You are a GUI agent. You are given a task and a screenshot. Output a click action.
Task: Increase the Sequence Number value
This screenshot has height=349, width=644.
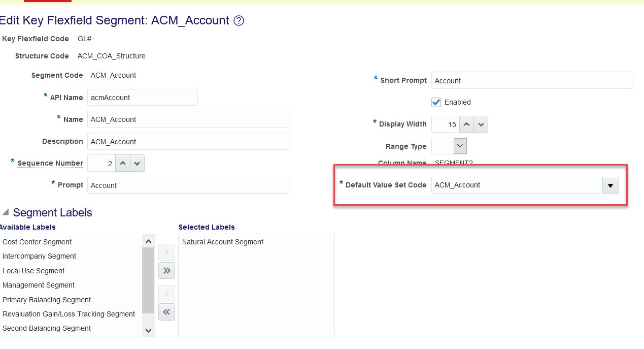[x=123, y=164]
